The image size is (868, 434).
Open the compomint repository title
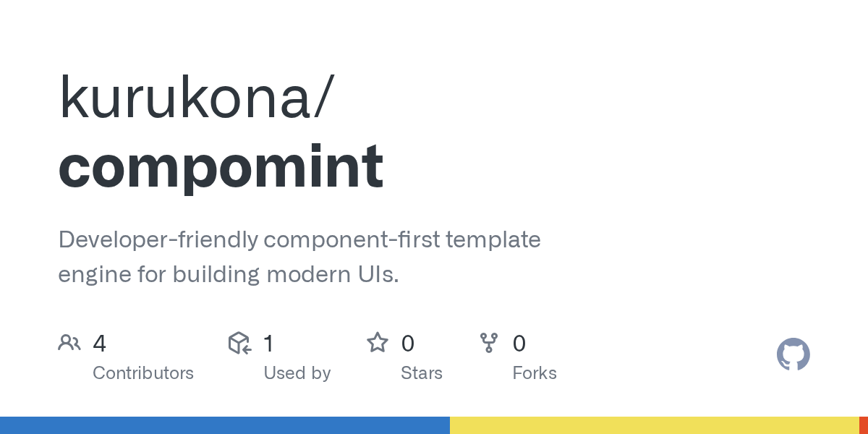tap(221, 166)
